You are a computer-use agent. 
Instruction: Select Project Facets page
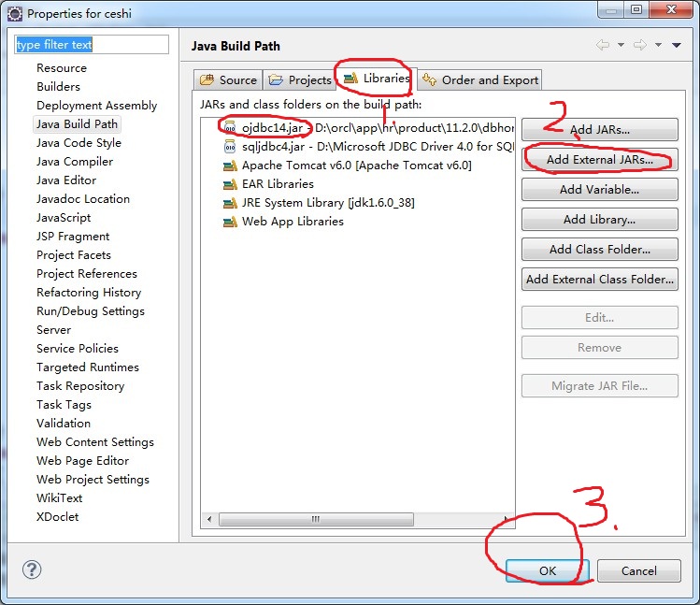click(74, 255)
